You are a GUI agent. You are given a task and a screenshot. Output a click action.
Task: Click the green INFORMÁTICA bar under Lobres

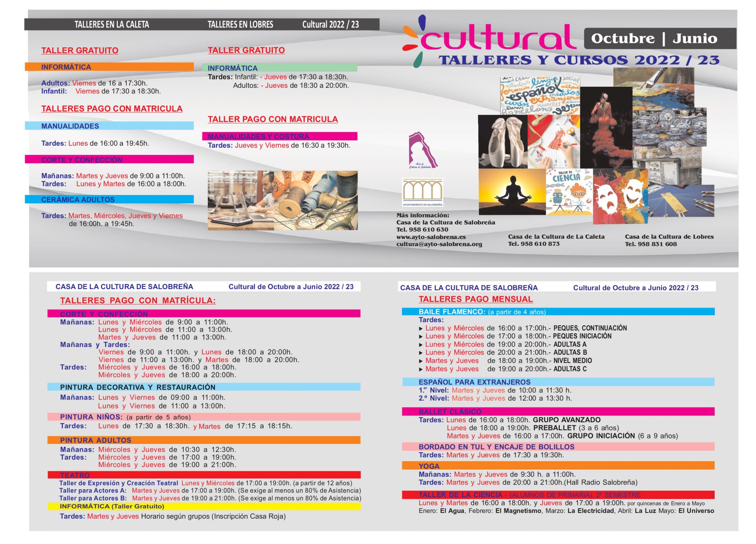point(280,68)
